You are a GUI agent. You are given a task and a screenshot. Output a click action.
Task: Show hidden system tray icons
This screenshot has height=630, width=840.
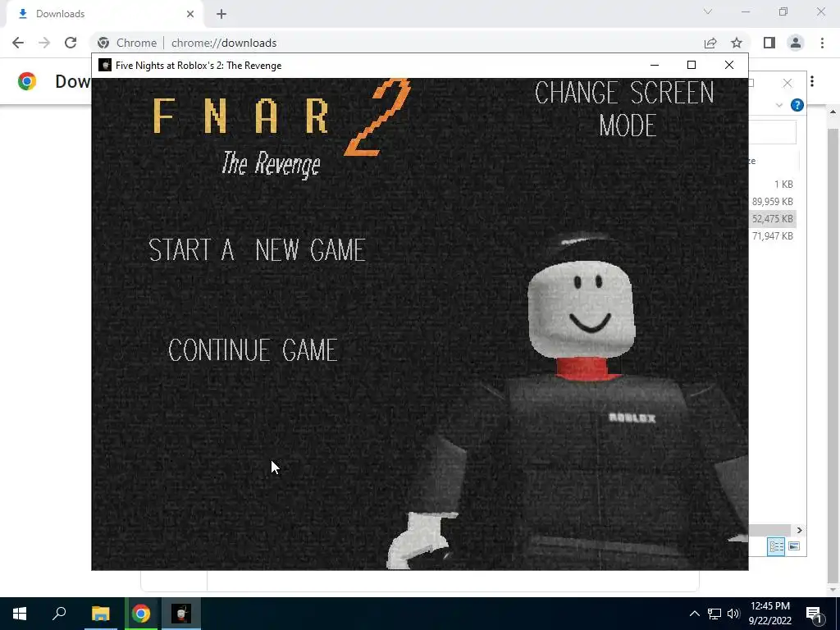[x=694, y=614]
